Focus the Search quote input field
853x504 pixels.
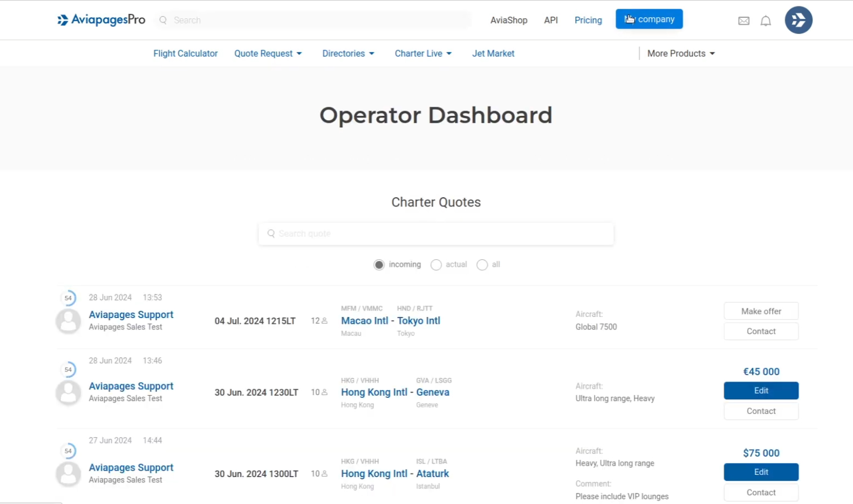click(436, 233)
